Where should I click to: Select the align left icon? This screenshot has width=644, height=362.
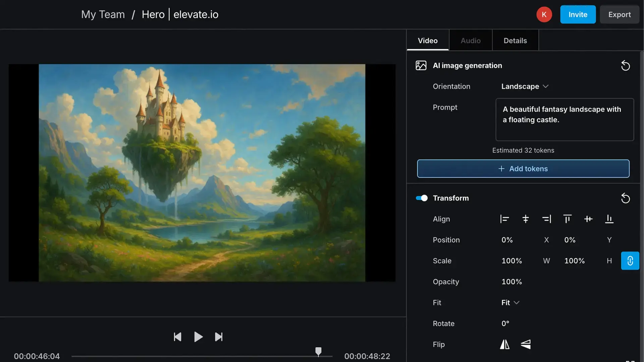pos(504,219)
